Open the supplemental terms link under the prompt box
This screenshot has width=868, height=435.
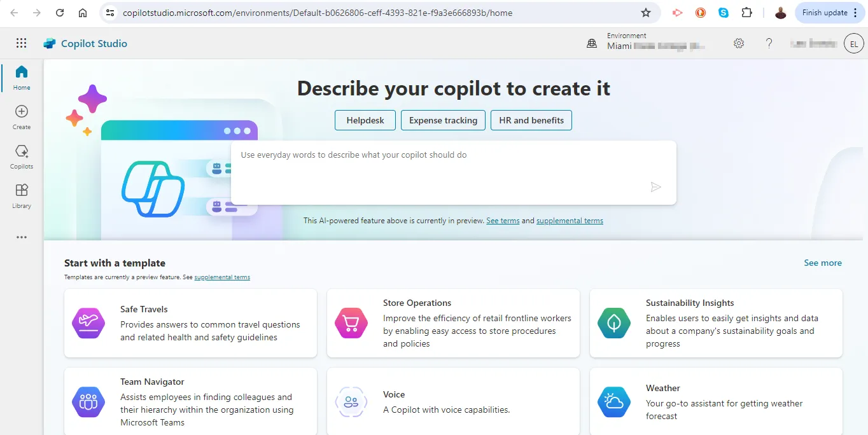pos(570,221)
